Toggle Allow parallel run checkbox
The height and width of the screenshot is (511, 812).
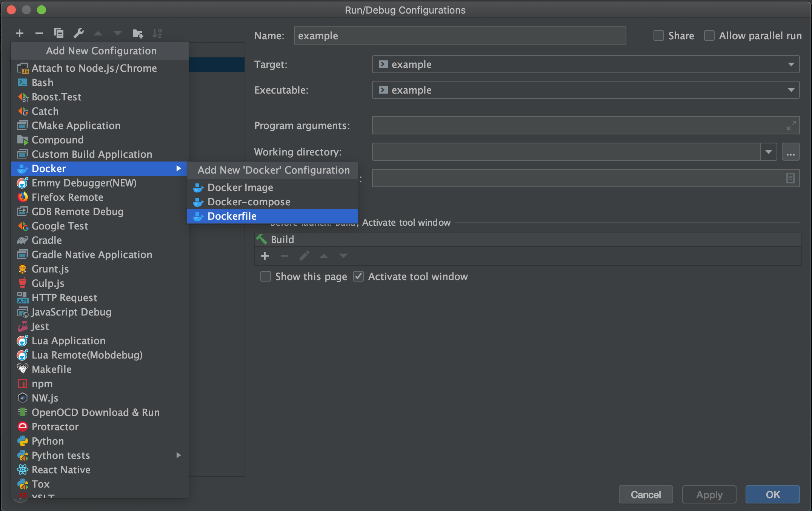[x=709, y=36]
